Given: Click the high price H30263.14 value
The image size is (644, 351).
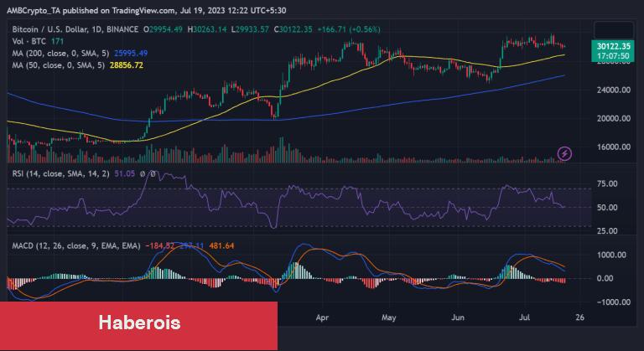Looking at the screenshot, I should (207, 29).
